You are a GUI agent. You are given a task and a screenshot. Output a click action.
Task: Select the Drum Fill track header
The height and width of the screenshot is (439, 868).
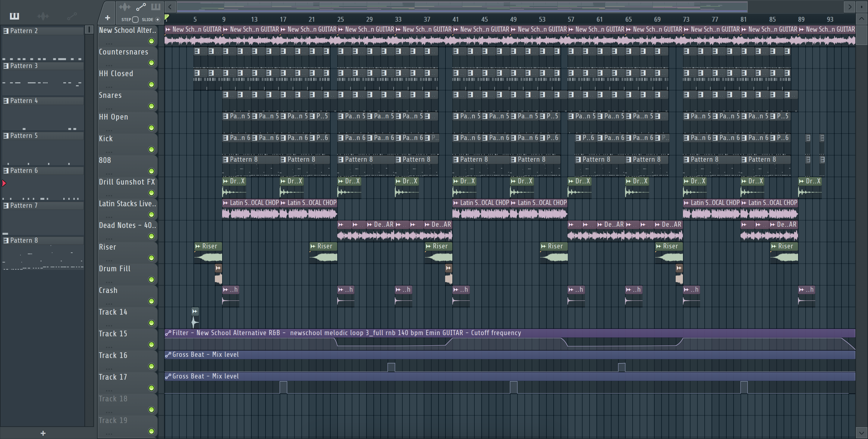click(x=127, y=274)
